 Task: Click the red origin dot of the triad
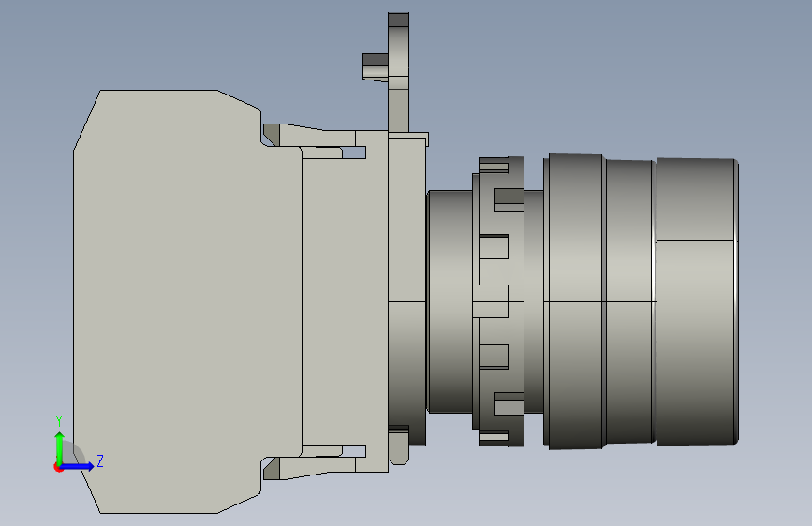[58, 467]
